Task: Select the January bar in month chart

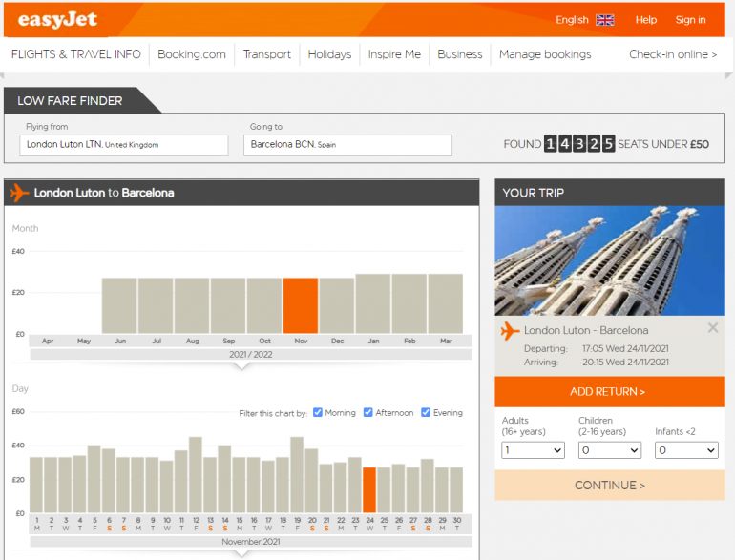Action: click(372, 303)
